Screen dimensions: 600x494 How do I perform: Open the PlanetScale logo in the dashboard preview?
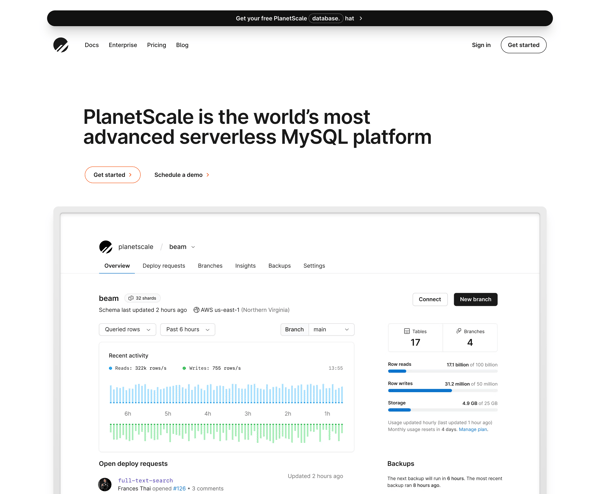coord(106,247)
